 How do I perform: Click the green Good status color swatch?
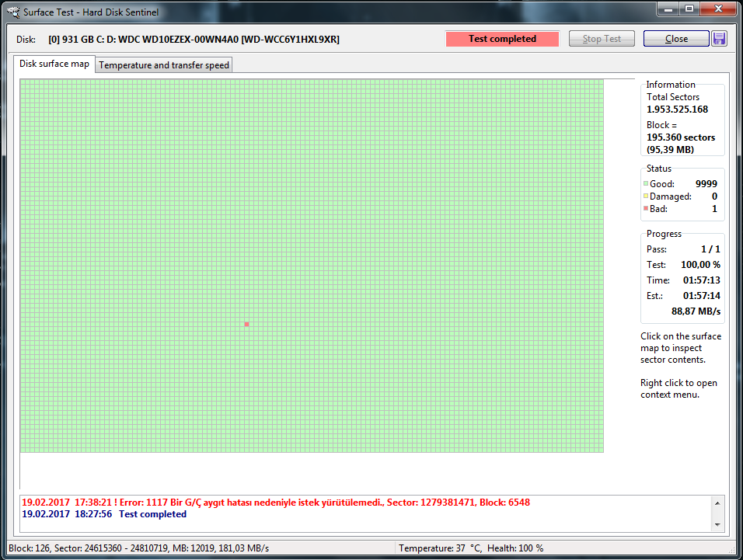pyautogui.click(x=645, y=183)
